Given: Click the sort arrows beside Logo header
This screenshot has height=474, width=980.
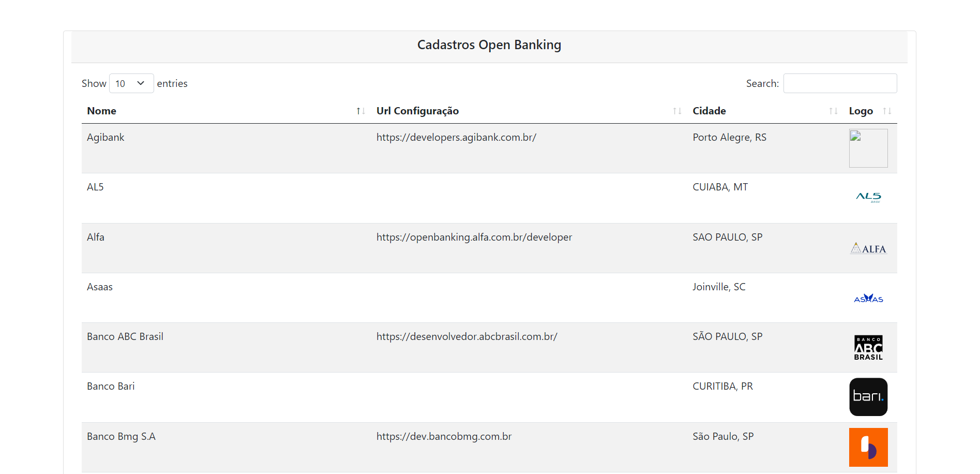Looking at the screenshot, I should [x=887, y=111].
